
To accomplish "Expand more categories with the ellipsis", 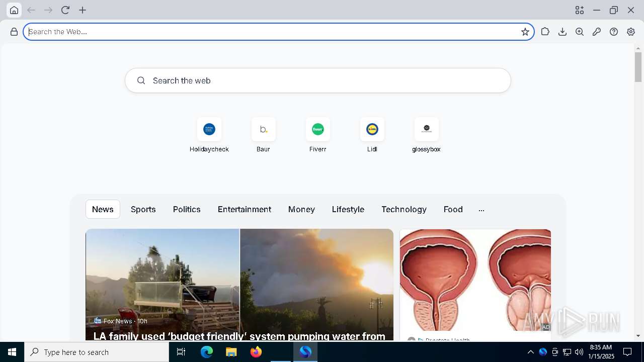I will click(481, 210).
